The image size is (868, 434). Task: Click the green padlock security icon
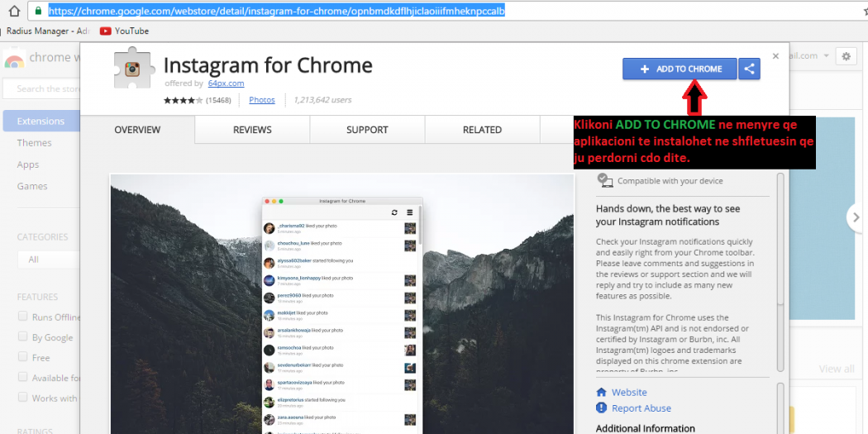tap(38, 11)
